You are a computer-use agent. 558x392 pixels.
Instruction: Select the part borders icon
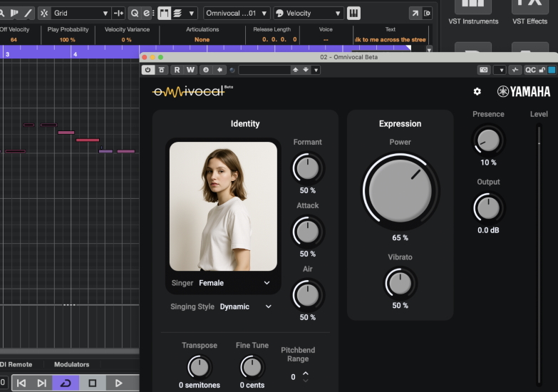point(164,13)
